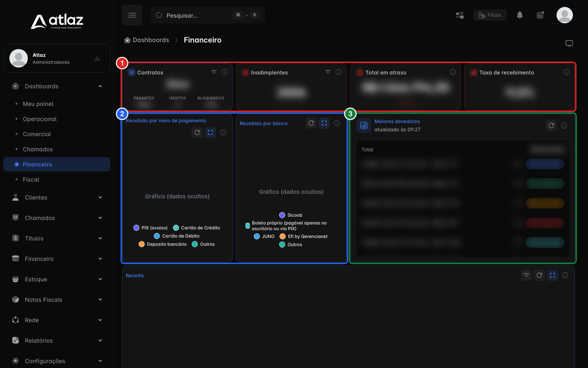Click the Windows logo icon in header
This screenshot has width=588, height=368.
460,15
